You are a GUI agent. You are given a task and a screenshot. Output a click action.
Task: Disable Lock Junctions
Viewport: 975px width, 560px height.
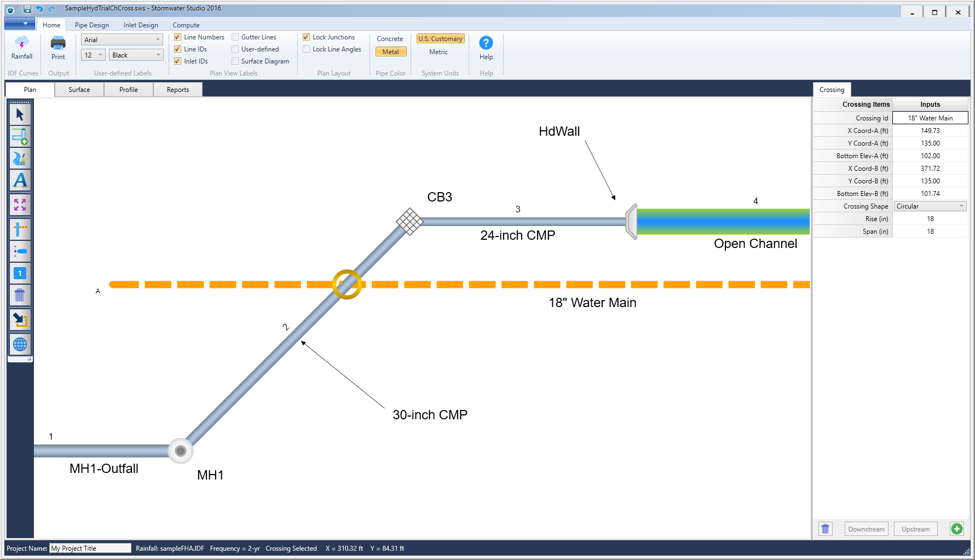[307, 37]
